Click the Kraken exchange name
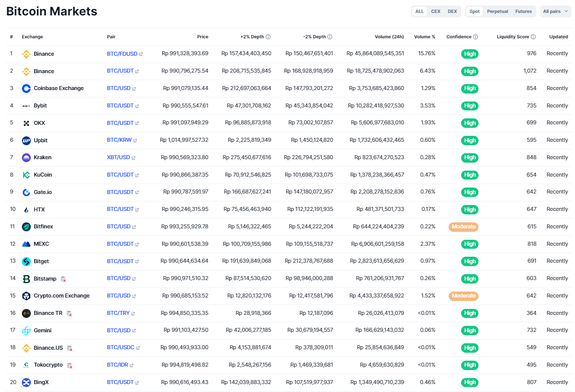Screen dimensions: 575x392 (x=43, y=157)
